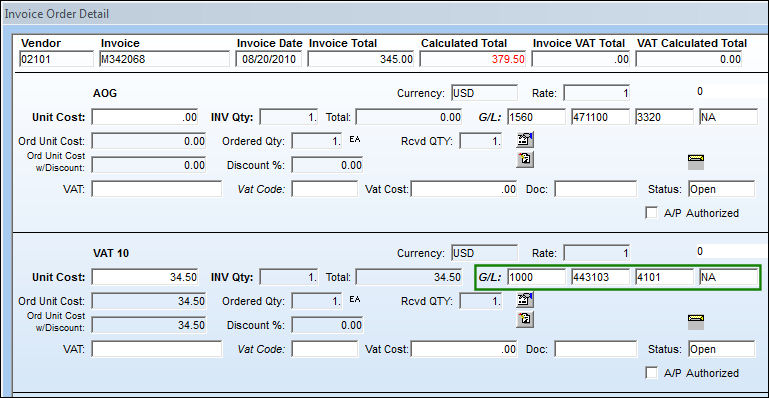This screenshot has height=398, width=769.
Task: Click the VAT 10 Status field Open
Action: click(x=721, y=349)
